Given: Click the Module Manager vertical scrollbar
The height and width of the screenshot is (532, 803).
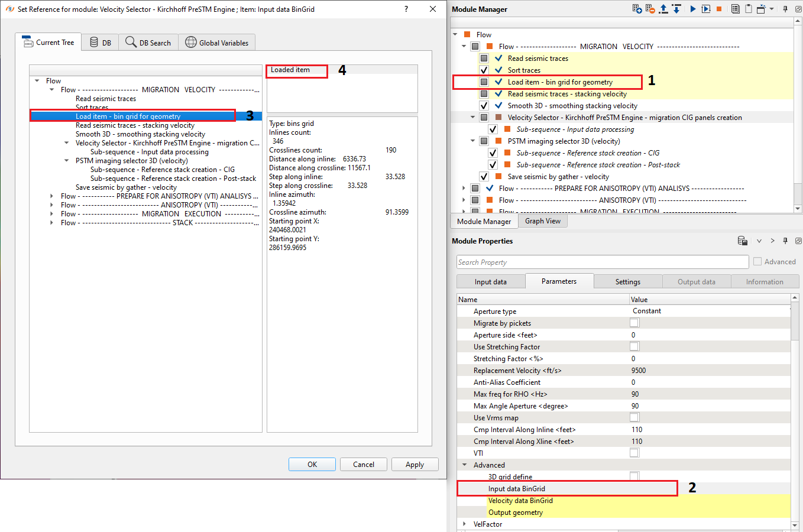Looking at the screenshot, I should click(x=798, y=118).
